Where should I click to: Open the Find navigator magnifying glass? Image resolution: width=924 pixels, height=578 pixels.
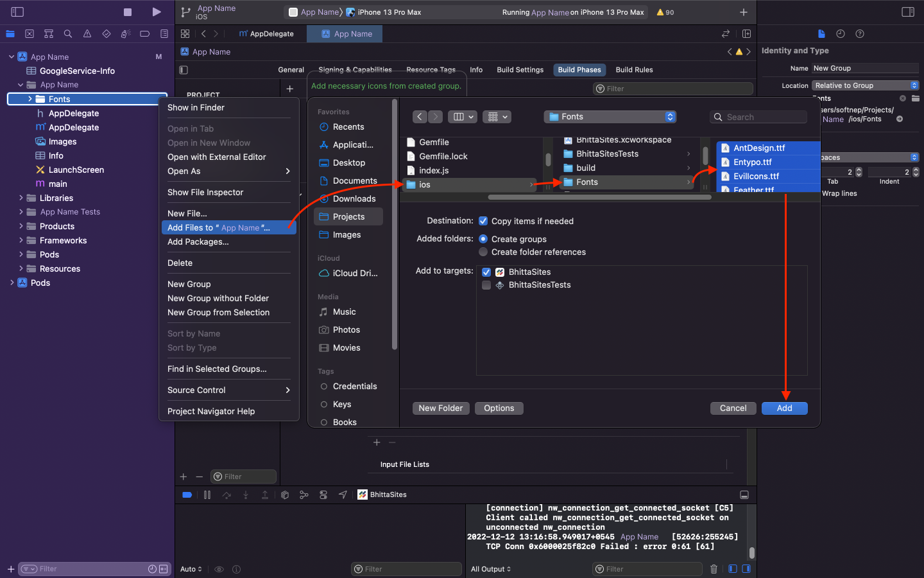68,33
